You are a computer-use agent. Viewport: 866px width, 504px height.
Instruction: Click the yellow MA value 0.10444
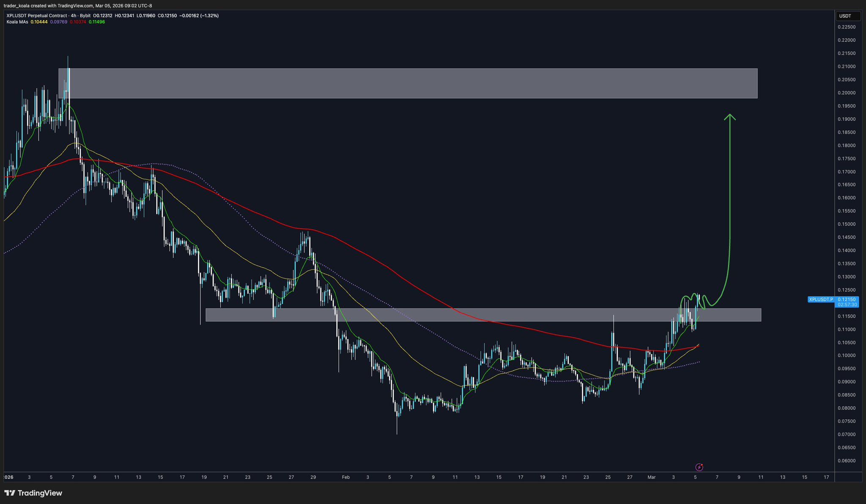point(39,22)
